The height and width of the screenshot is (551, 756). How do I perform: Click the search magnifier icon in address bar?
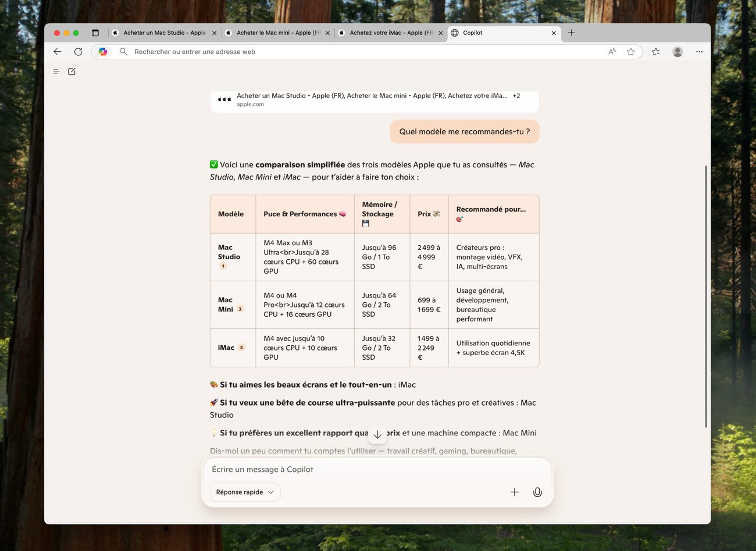(x=123, y=52)
